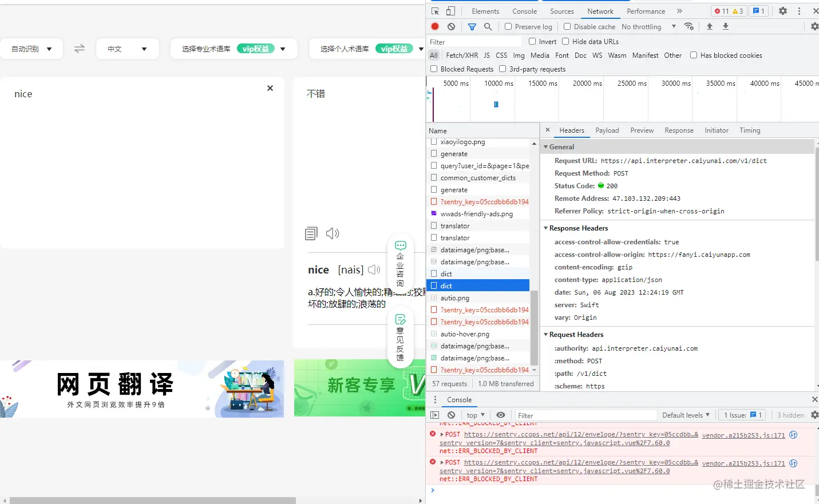Enable Disable cache checkbox

tap(567, 26)
